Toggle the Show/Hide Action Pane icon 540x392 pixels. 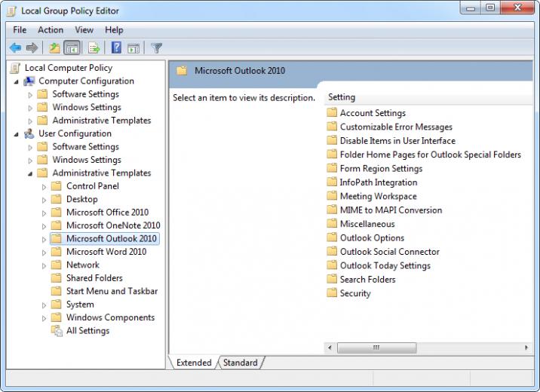tap(133, 48)
